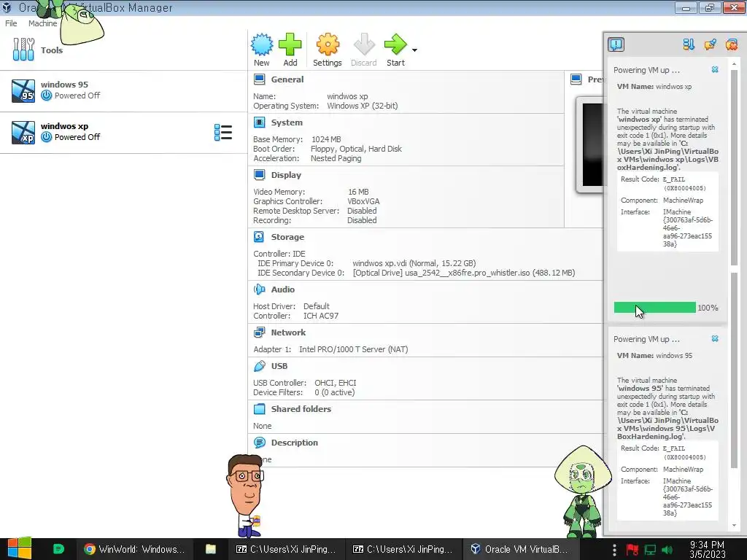Open Settings gear icon in toolbar

(x=328, y=44)
